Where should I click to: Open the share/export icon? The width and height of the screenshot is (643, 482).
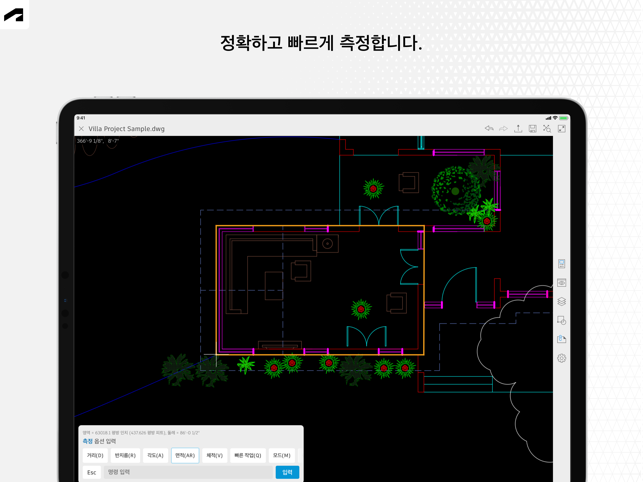coord(518,129)
